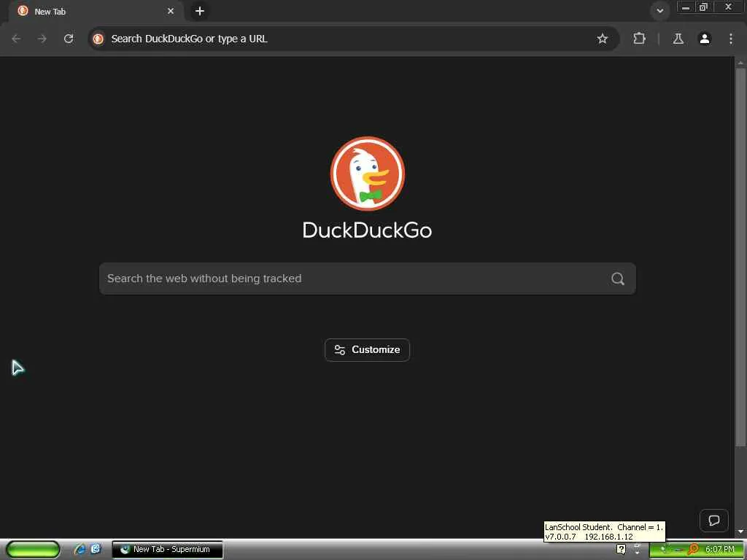The height and width of the screenshot is (560, 747).
Task: Focus the 'Search the web without being tracked' box
Action: (x=368, y=279)
